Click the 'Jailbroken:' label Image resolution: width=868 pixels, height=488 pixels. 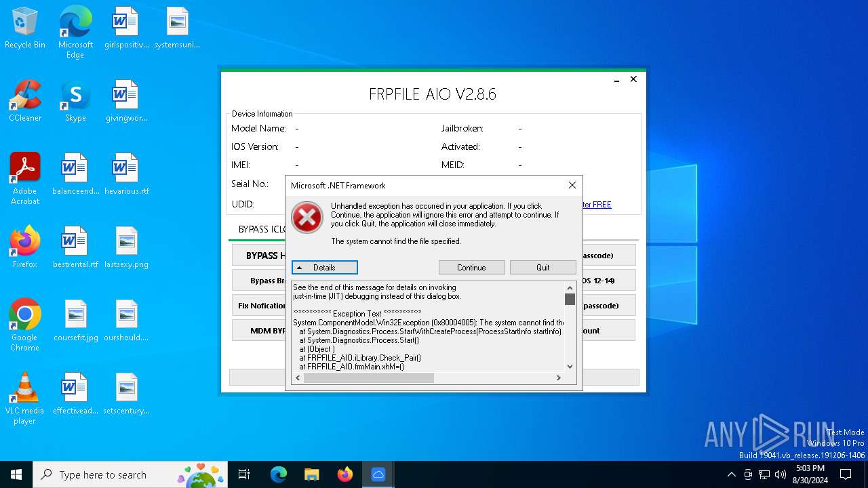pos(462,128)
